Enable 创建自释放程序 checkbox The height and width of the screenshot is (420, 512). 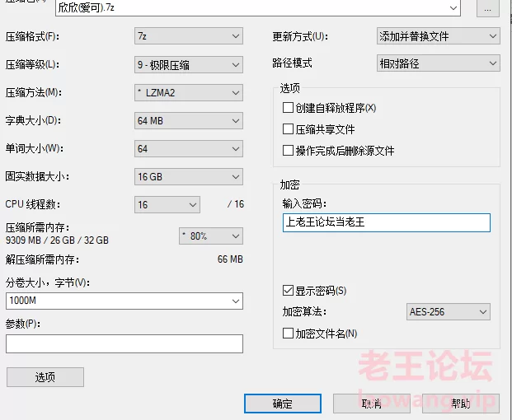pos(288,108)
